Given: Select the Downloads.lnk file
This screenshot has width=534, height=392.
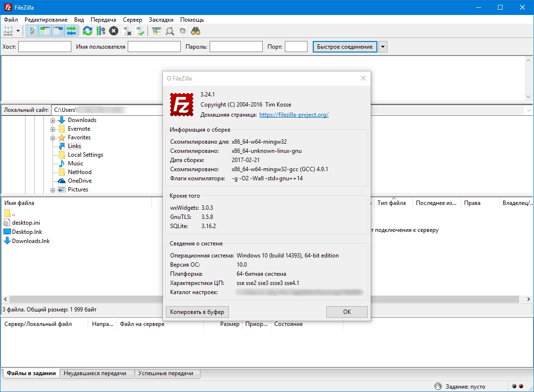Looking at the screenshot, I should point(31,241).
